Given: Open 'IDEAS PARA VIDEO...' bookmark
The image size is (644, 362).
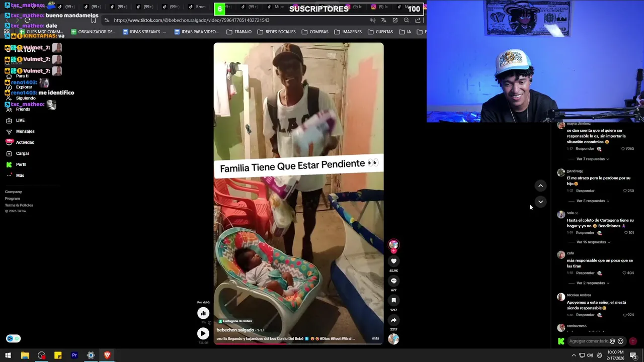Looking at the screenshot, I should click(x=196, y=32).
